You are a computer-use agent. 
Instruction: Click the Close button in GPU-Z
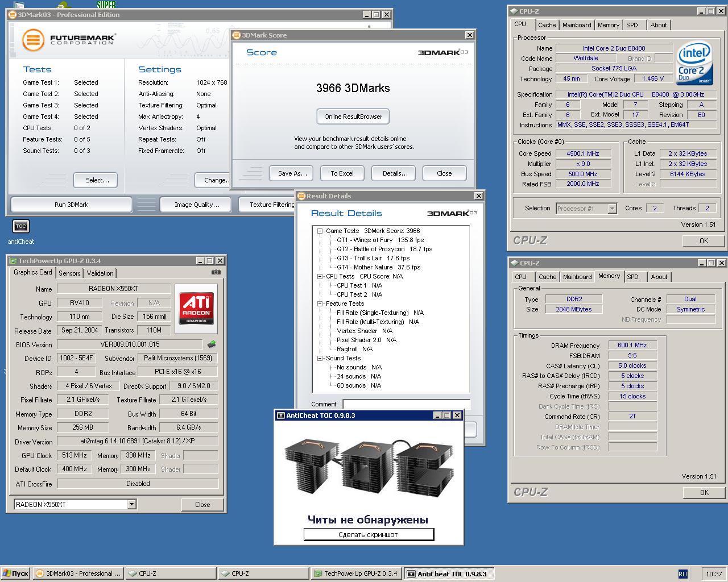click(202, 505)
